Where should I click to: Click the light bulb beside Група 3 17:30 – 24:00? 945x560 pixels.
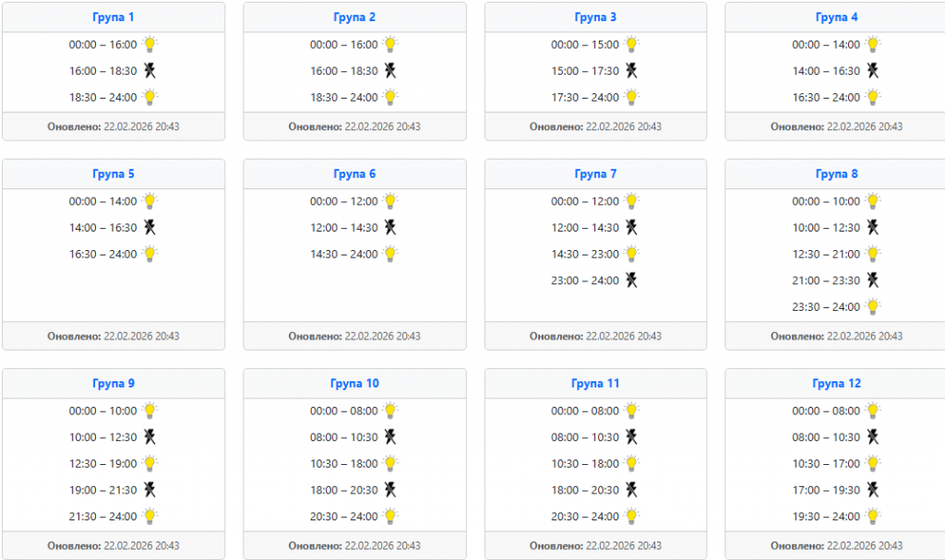[631, 97]
